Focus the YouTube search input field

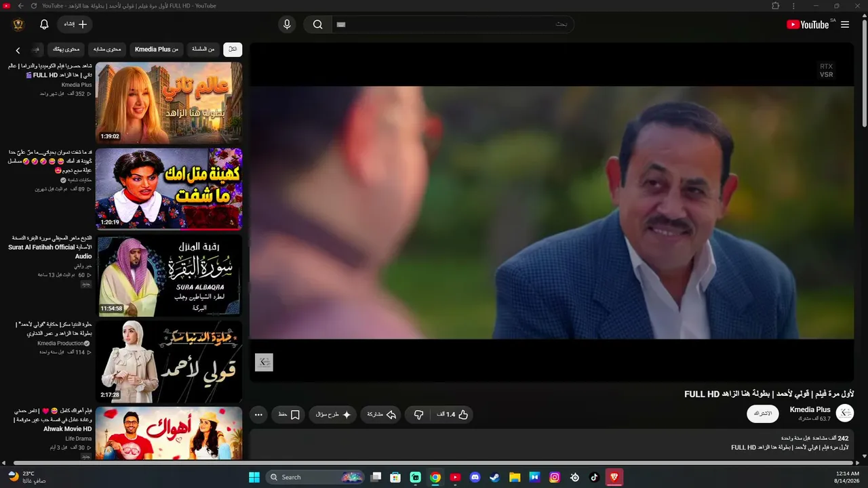[452, 24]
